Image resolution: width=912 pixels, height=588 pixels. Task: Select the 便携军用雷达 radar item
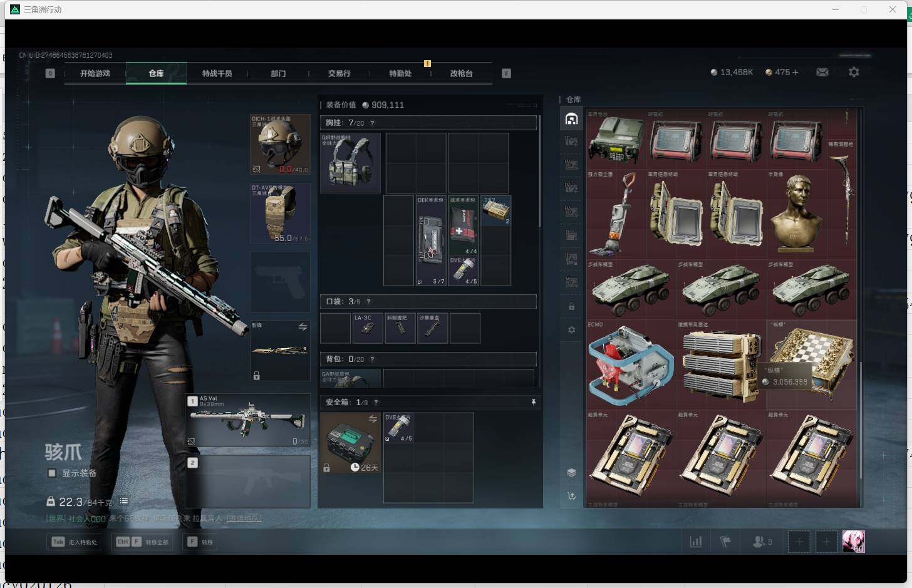pyautogui.click(x=722, y=364)
